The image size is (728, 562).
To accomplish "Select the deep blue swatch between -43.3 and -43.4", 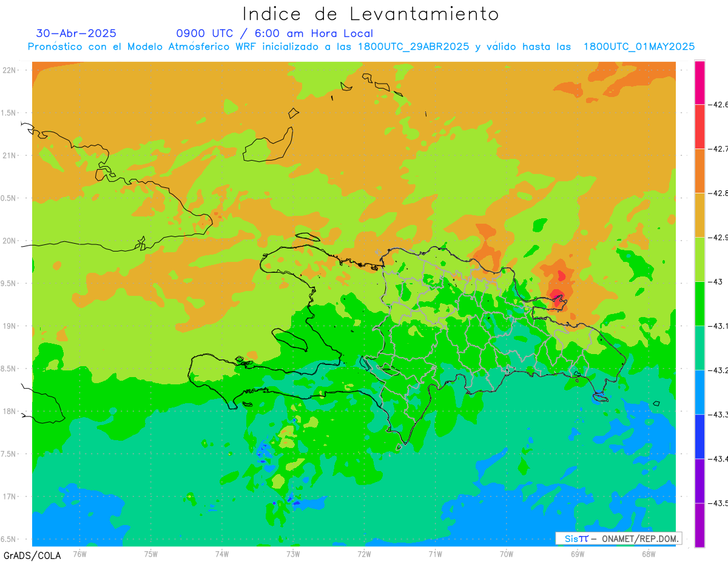I will (x=699, y=437).
